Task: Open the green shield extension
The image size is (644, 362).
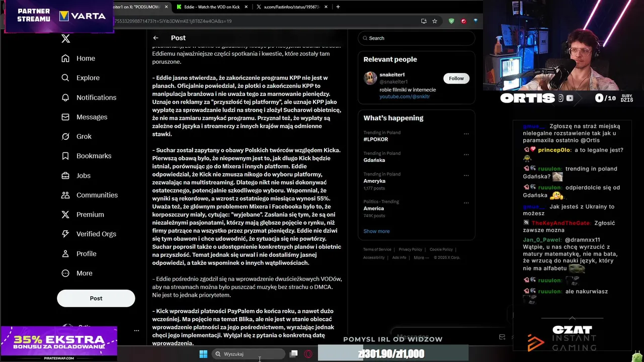Action: (451, 21)
